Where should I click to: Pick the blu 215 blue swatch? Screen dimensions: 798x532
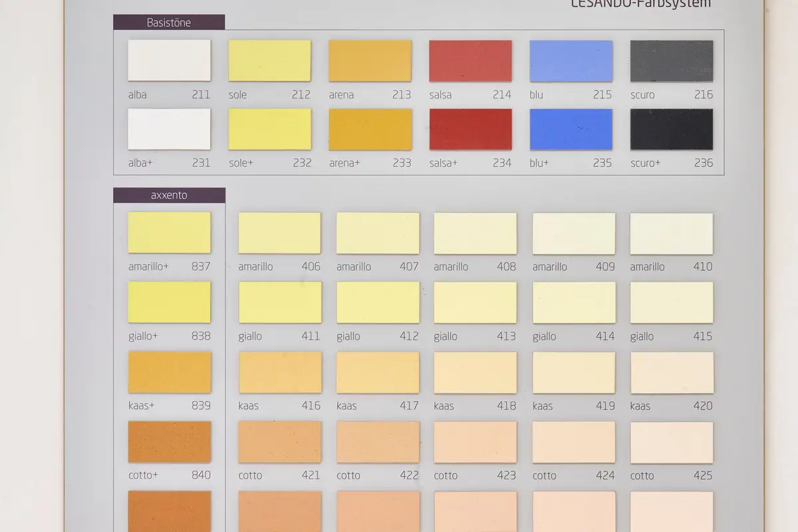[x=571, y=61]
